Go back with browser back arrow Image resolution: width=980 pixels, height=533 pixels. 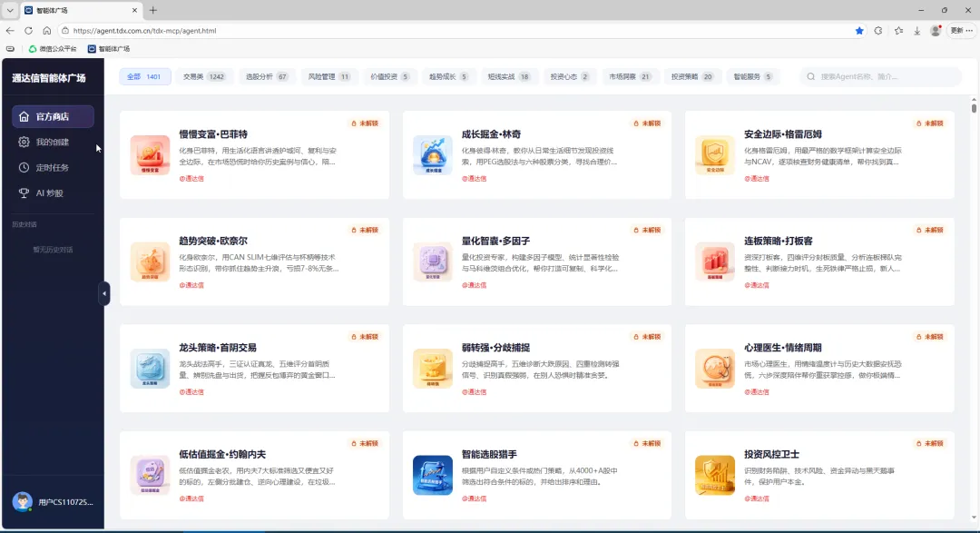click(10, 30)
